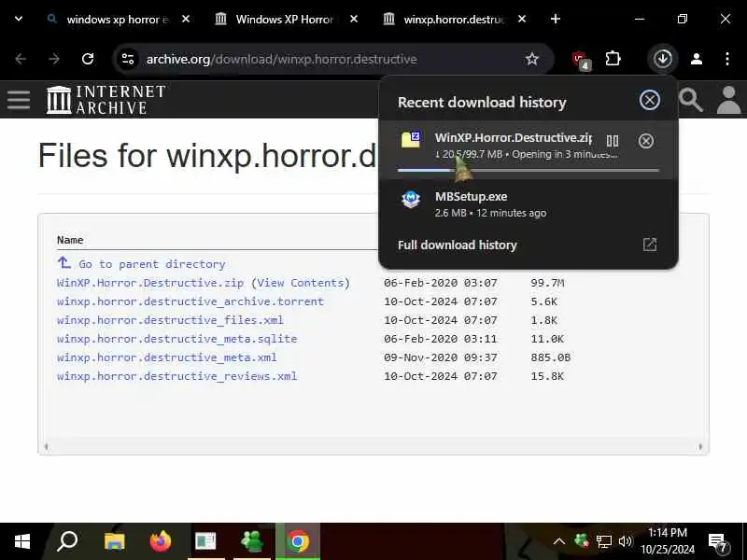
Task: Open the tab search dropdown arrow
Action: [19, 19]
